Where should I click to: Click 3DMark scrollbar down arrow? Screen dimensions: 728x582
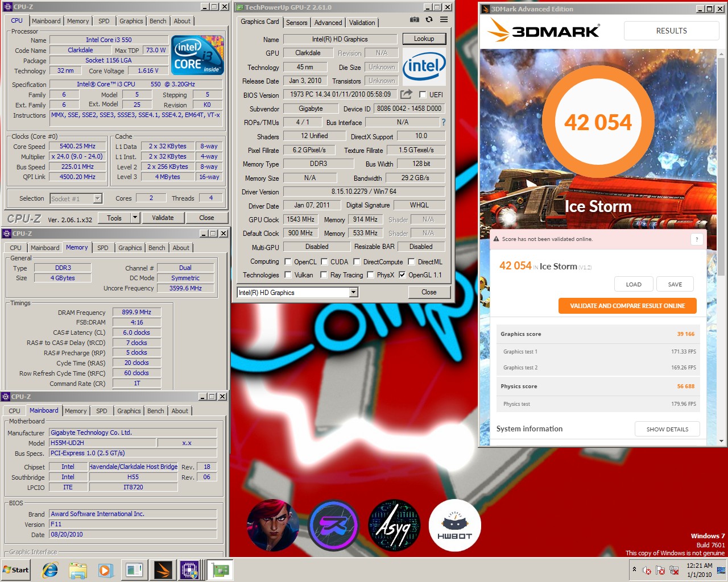[x=721, y=441]
